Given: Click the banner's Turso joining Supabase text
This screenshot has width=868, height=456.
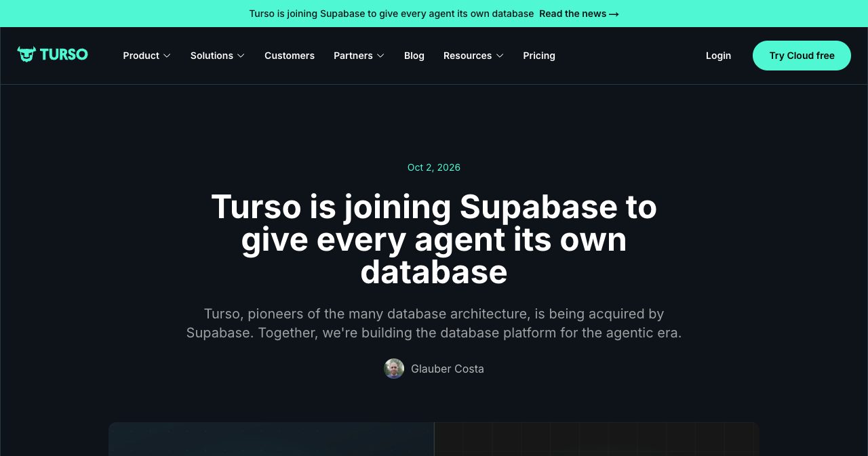Looking at the screenshot, I should pos(391,14).
